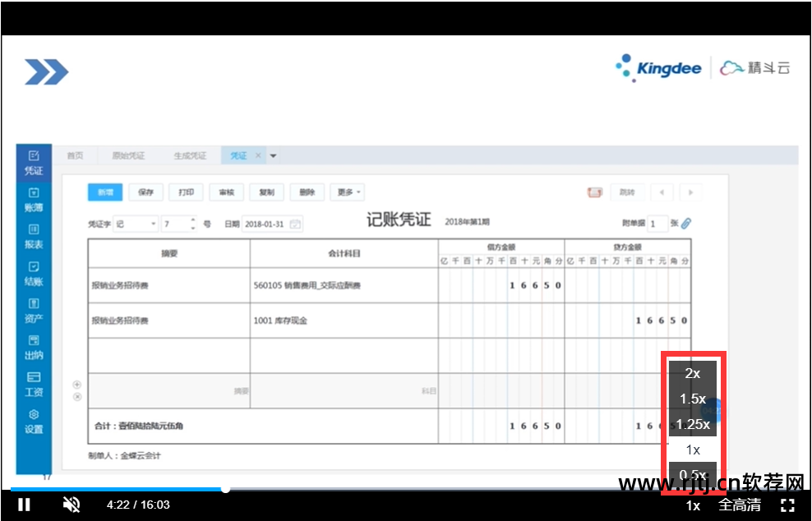The height and width of the screenshot is (521, 812).
Task: Open the 报表 sidebar module
Action: [x=34, y=237]
